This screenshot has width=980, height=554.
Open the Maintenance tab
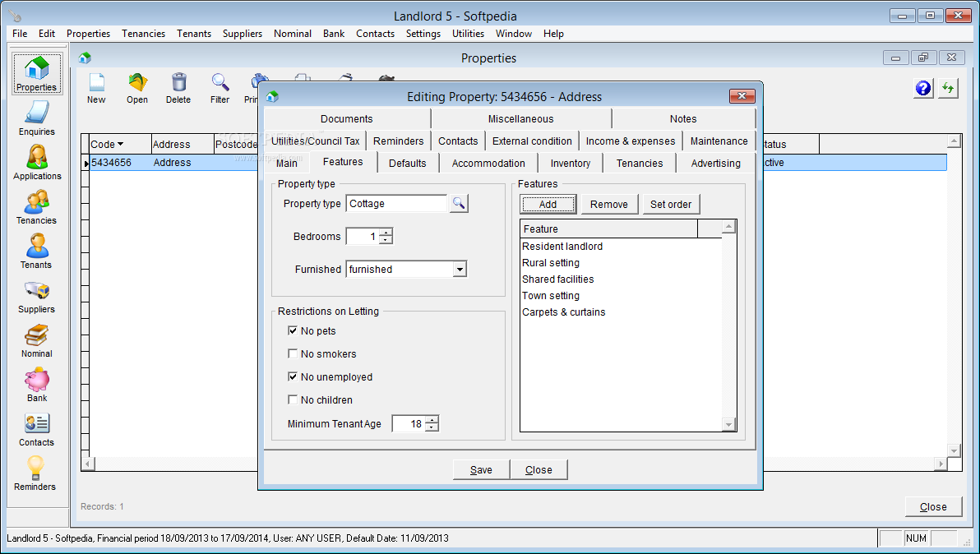719,141
